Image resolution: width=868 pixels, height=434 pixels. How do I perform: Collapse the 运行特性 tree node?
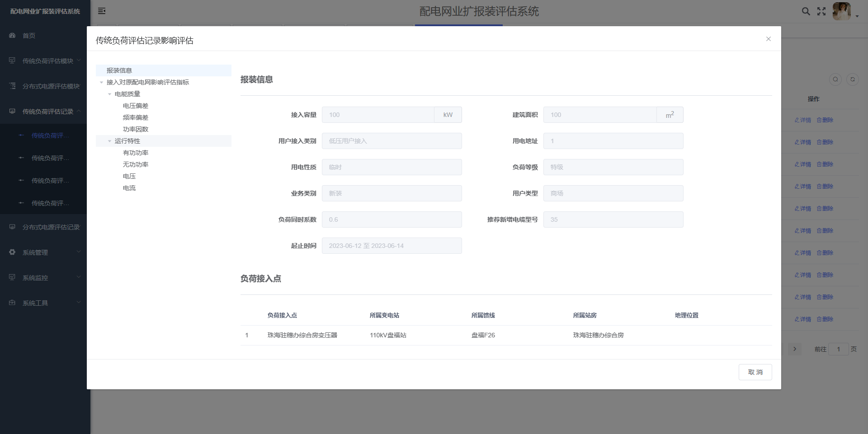tap(109, 141)
